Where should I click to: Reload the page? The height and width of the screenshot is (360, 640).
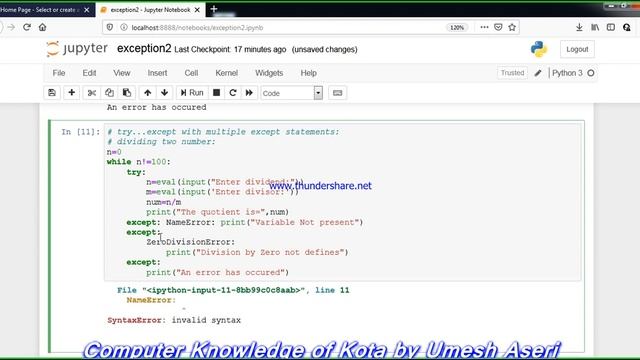pyautogui.click(x=27, y=27)
